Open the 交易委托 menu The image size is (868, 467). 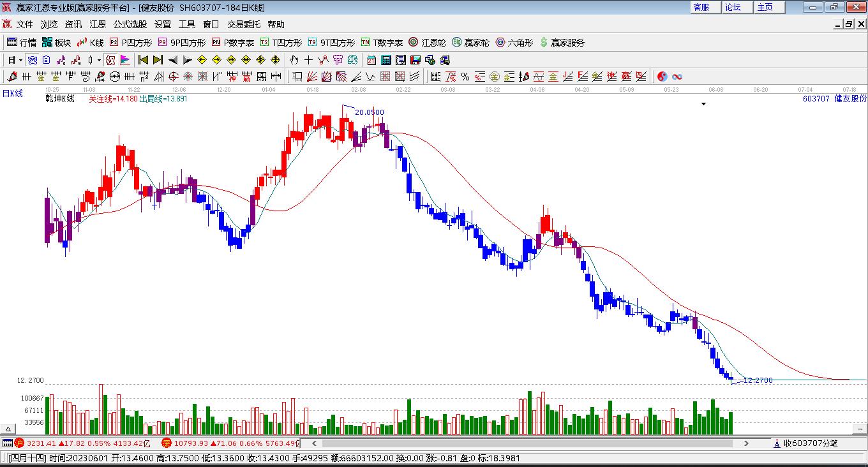244,24
